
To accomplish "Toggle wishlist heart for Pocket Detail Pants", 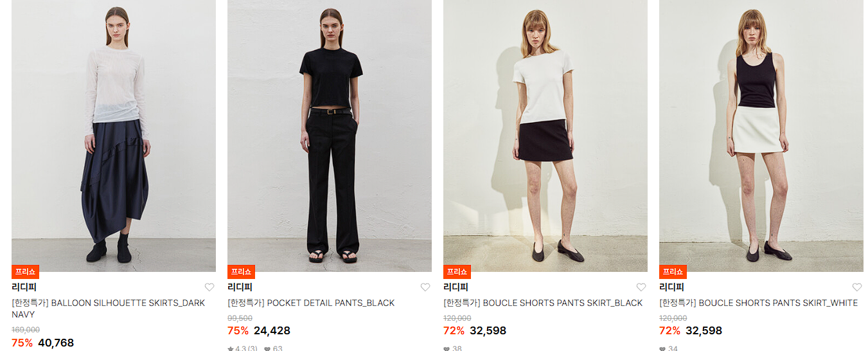I will coord(425,287).
